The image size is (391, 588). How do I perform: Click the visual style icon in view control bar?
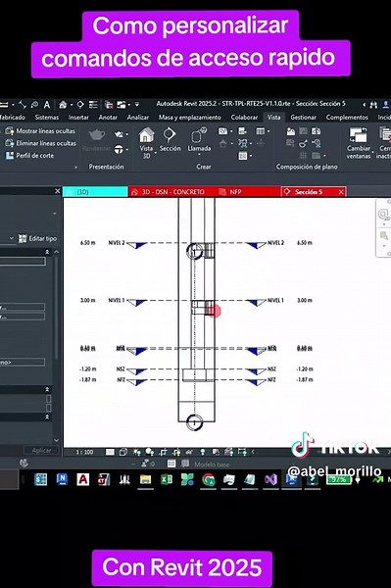(x=122, y=452)
